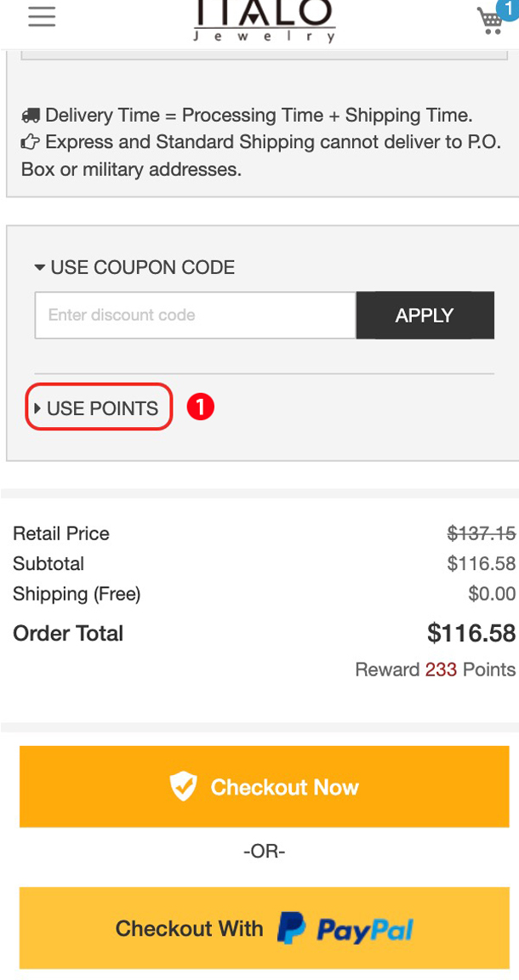Viewport: 519px width, 980px height.
Task: Collapse the USE COUPON CODE section
Action: coord(134,267)
